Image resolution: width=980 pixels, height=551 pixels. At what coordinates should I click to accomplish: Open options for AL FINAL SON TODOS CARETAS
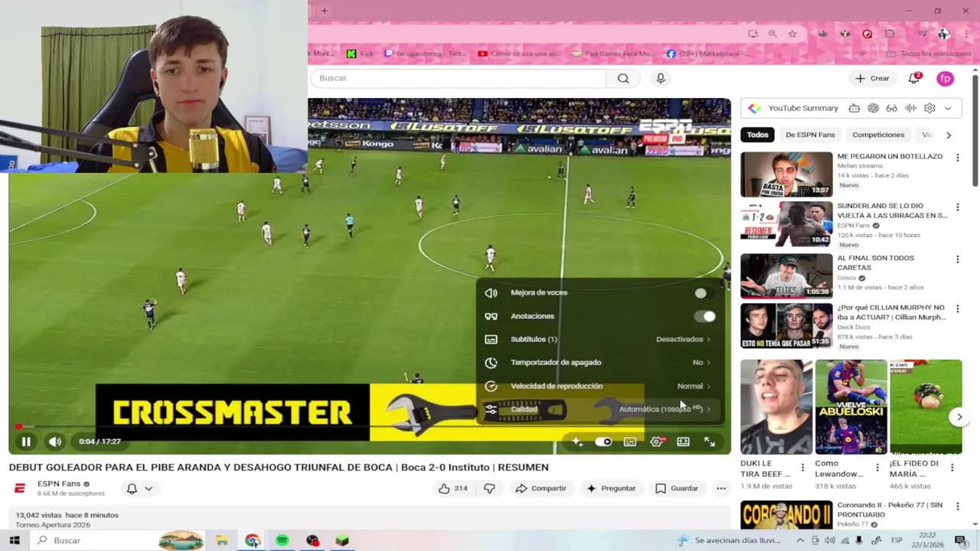(x=958, y=259)
